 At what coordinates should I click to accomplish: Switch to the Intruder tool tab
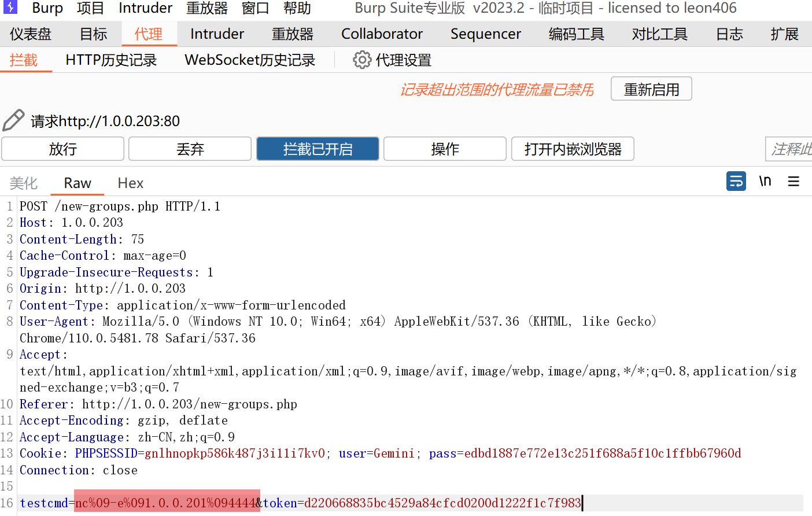[x=217, y=34]
